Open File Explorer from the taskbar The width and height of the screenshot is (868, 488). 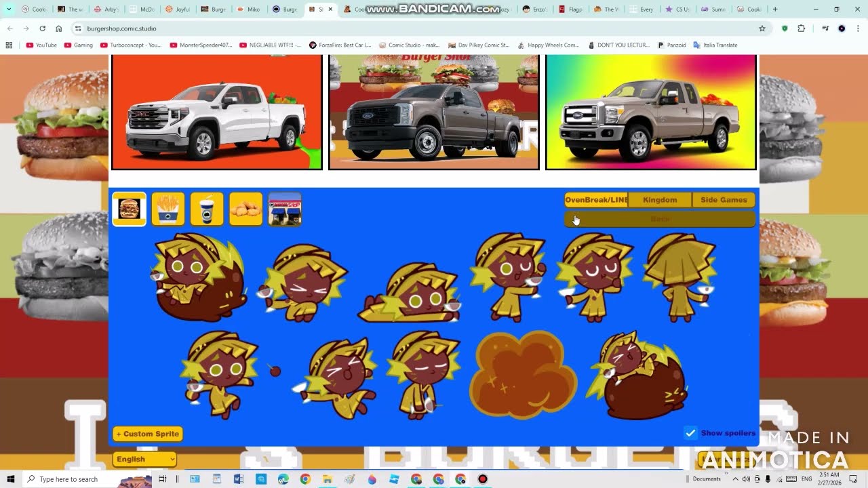point(328,479)
